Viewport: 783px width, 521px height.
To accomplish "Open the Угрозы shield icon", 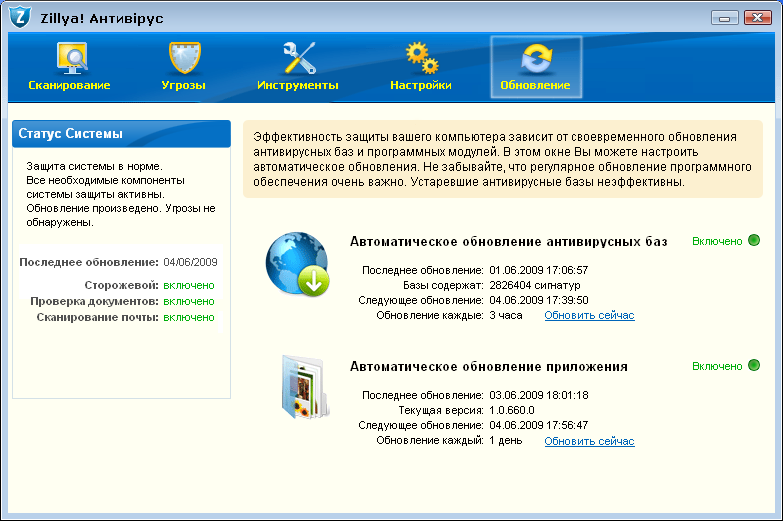I will coord(184,58).
